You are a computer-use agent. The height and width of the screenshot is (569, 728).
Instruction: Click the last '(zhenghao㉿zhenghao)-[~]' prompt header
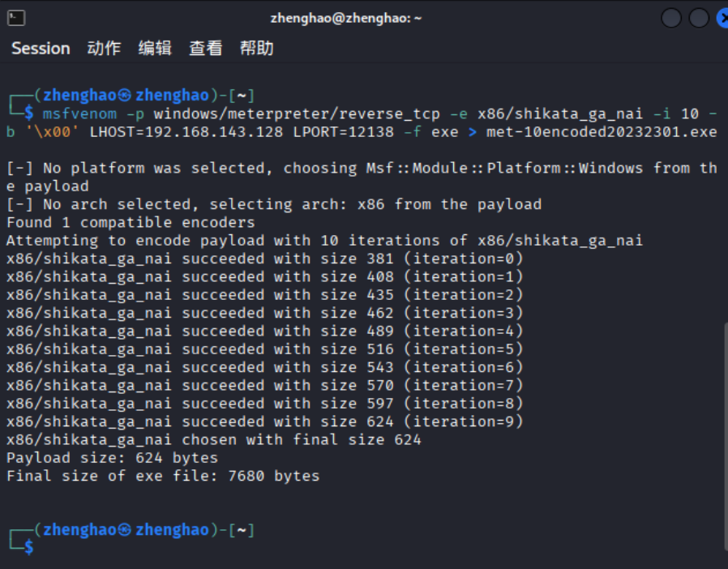click(144, 529)
